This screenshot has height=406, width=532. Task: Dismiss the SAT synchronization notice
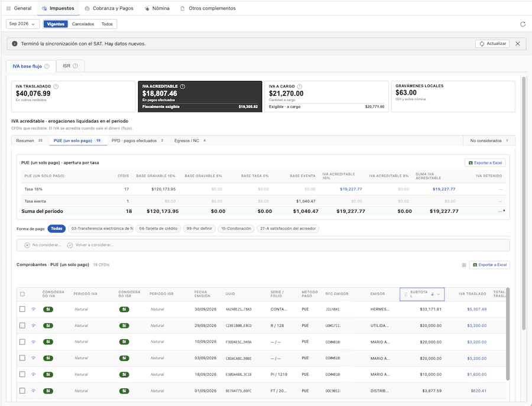tap(518, 44)
